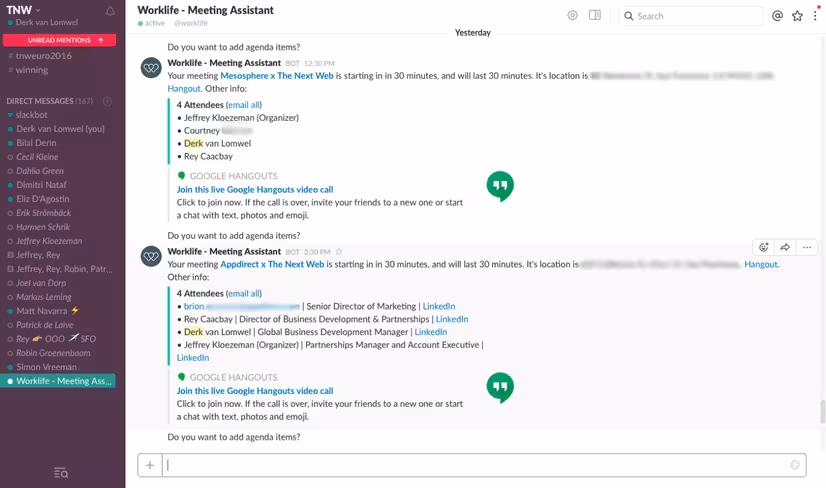Open Derk van Lomwel's LinkedIn link
Screen dimensions: 826x488
pyautogui.click(x=430, y=331)
